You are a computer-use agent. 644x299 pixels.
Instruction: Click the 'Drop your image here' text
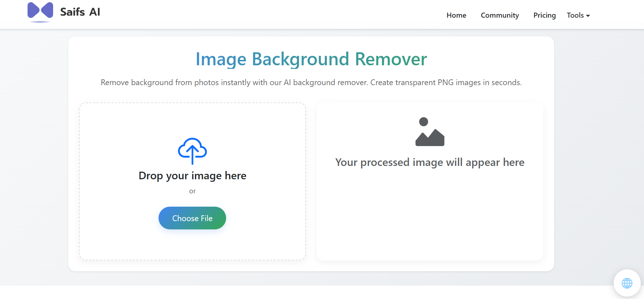coord(192,176)
